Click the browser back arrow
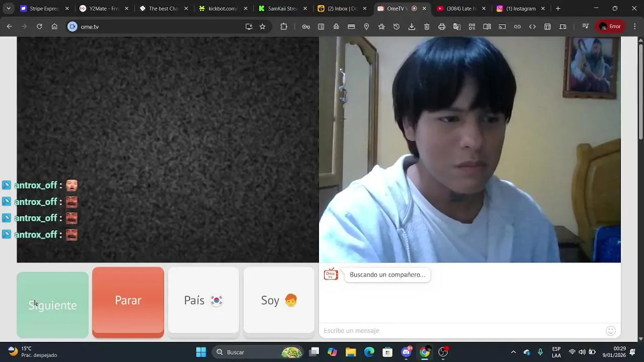The width and height of the screenshot is (644, 362). coord(10,27)
